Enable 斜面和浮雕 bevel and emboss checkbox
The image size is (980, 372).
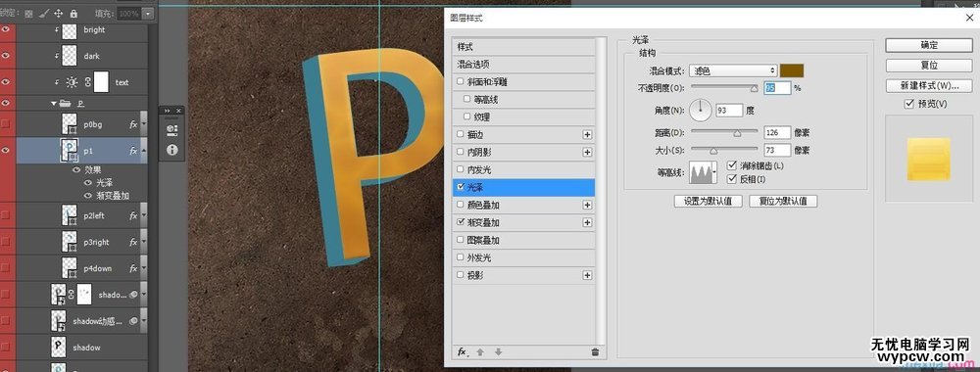461,82
